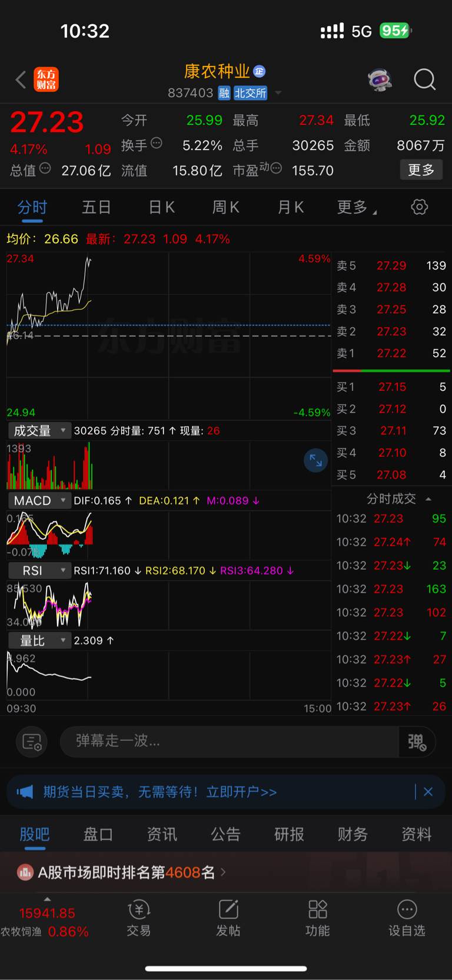Viewport: 452px width, 980px height.
Task: Switch to 公告 tab
Action: [225, 835]
